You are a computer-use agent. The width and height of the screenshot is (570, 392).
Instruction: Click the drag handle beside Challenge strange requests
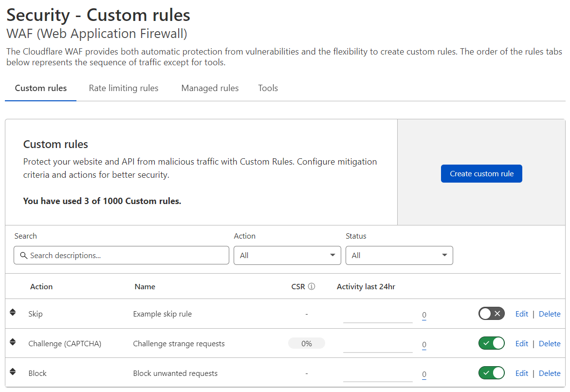point(13,343)
